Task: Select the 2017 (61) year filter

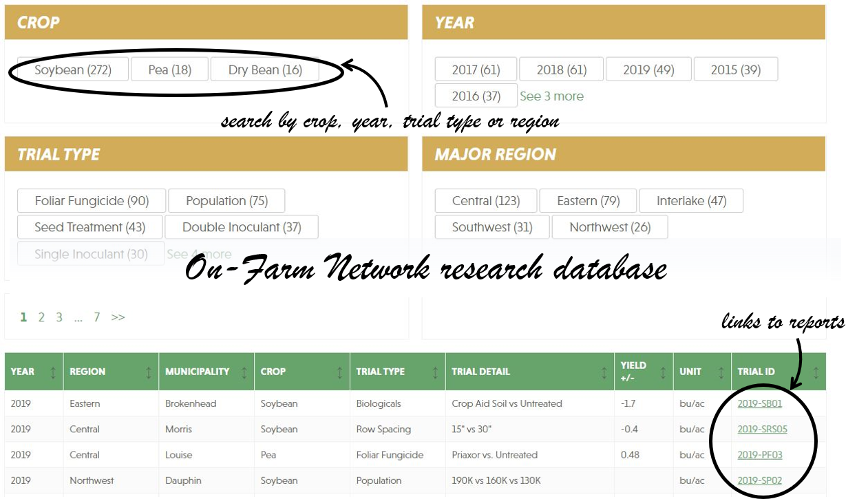Action: 476,70
